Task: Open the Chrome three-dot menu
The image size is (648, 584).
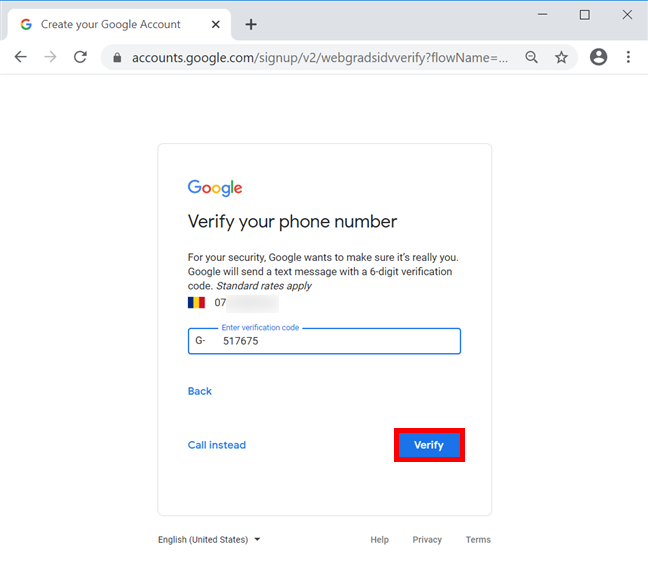Action: coord(630,58)
